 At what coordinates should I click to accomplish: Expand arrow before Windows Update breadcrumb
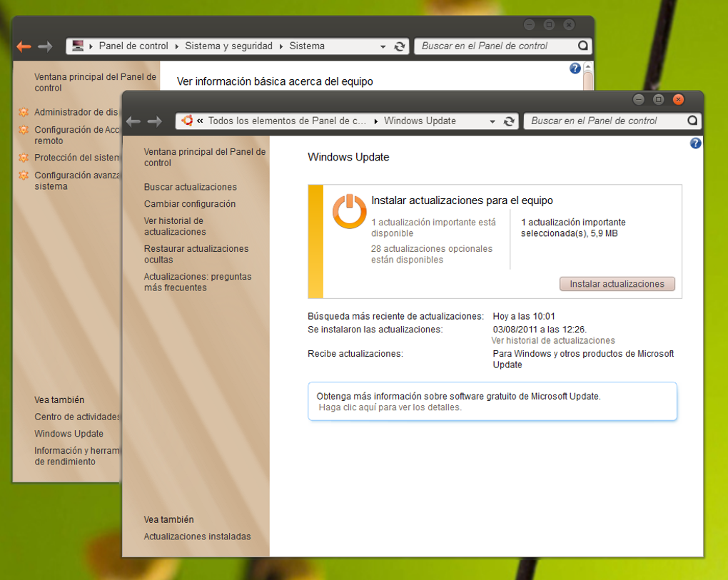click(x=375, y=121)
